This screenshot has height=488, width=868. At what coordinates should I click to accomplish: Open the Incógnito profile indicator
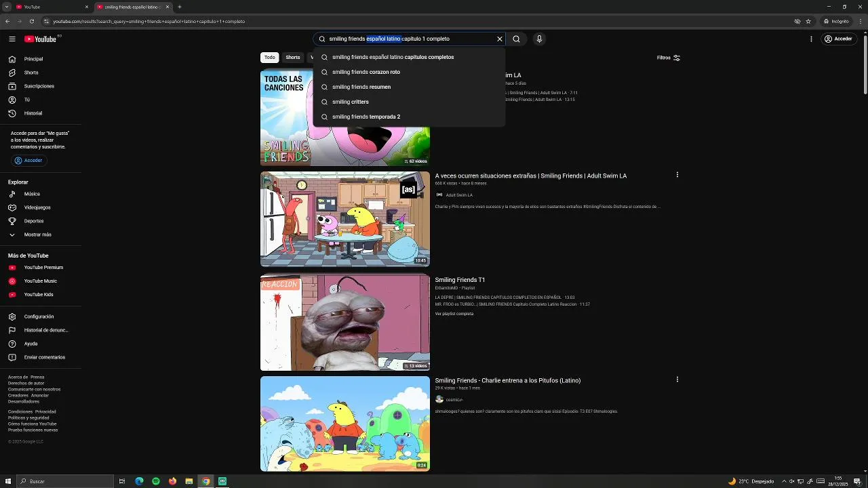(x=836, y=21)
